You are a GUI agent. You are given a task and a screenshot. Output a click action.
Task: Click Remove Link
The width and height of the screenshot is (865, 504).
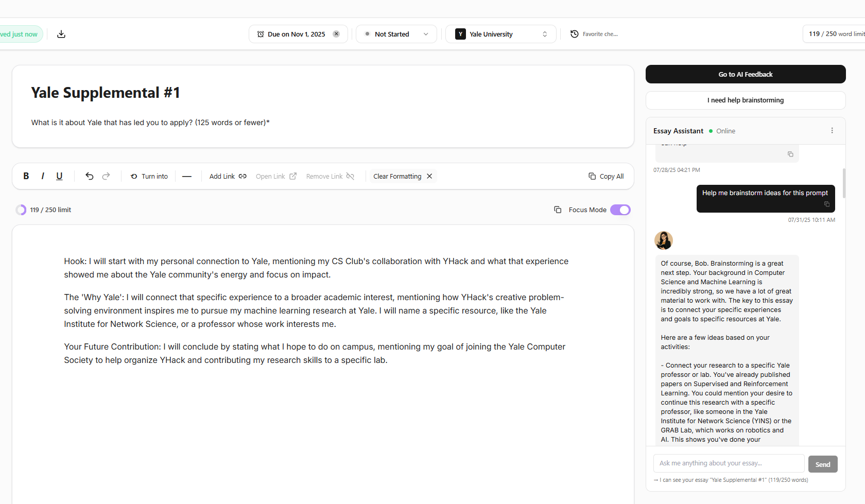330,176
